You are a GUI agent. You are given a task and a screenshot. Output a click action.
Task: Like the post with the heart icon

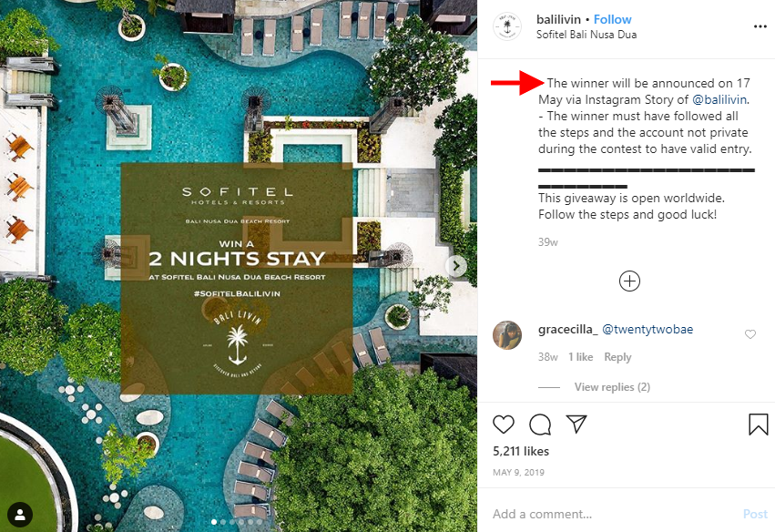point(503,425)
